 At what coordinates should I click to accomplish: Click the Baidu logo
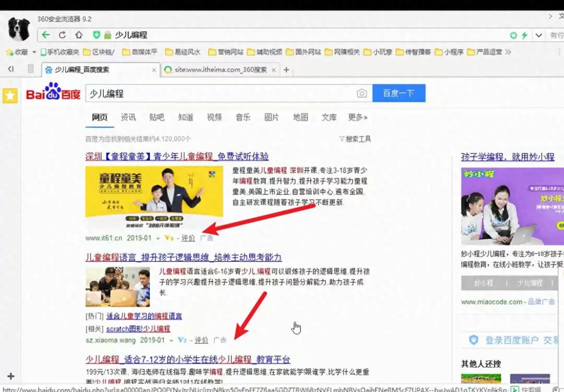coord(53,92)
